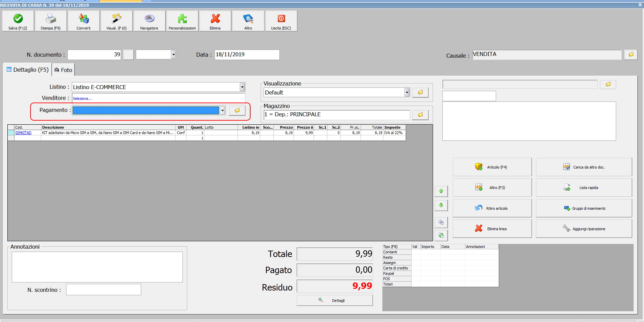Click the N. documento field
This screenshot has width=644, height=322.
tap(94, 55)
